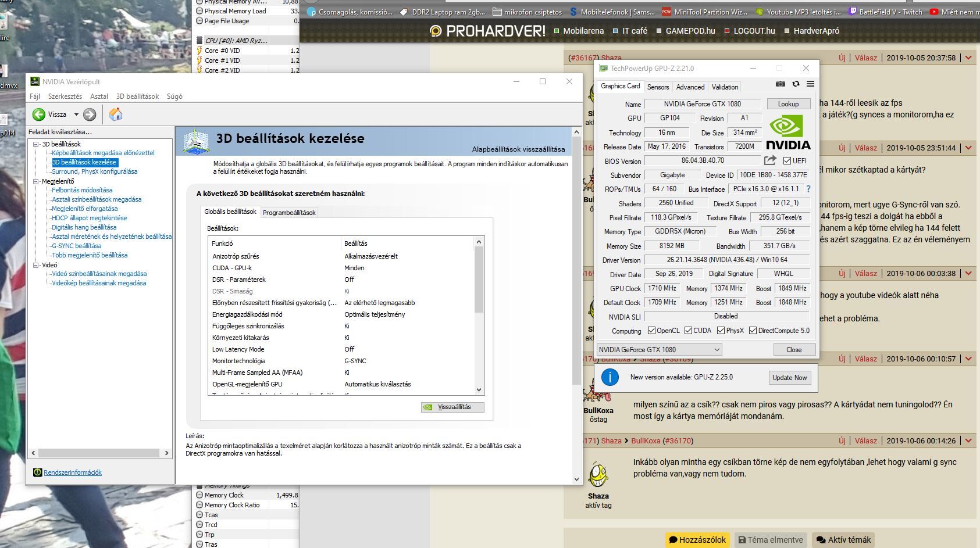The height and width of the screenshot is (548, 980).
Task: Open the MiniTool Partition Wizard bookmark
Action: point(704,12)
